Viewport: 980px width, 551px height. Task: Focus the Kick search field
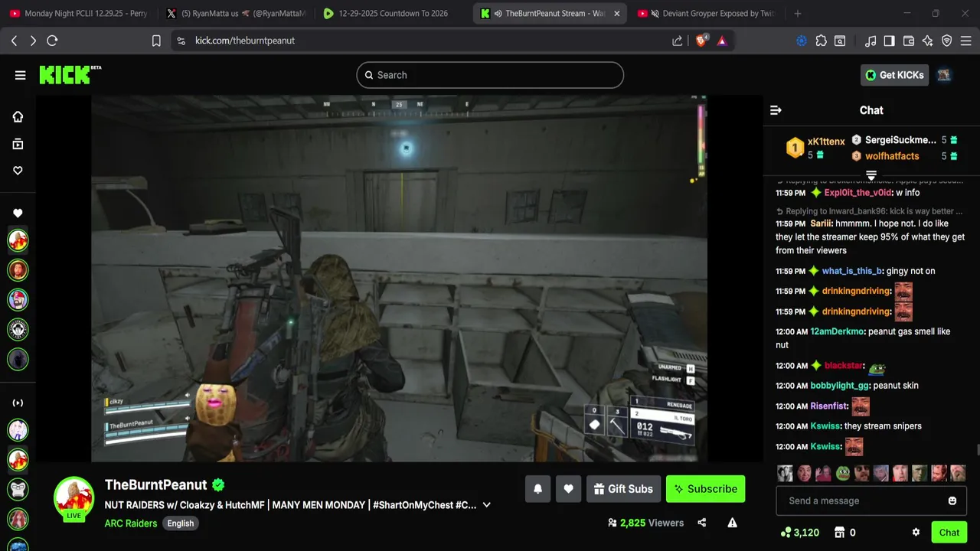tap(490, 75)
